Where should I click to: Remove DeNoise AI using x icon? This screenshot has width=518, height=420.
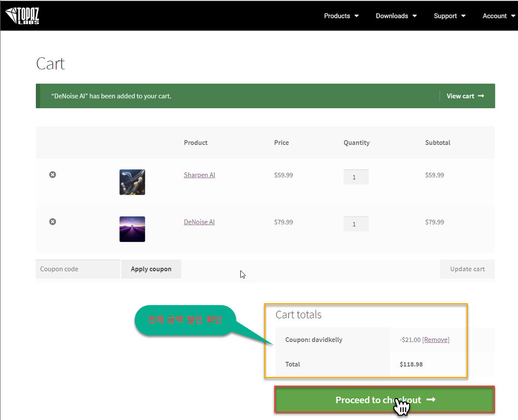pos(53,222)
